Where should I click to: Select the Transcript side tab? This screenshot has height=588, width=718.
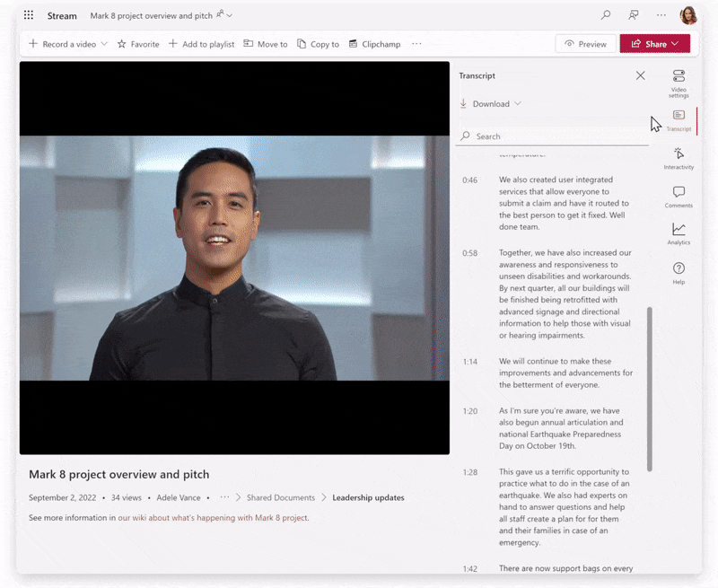coord(679,121)
